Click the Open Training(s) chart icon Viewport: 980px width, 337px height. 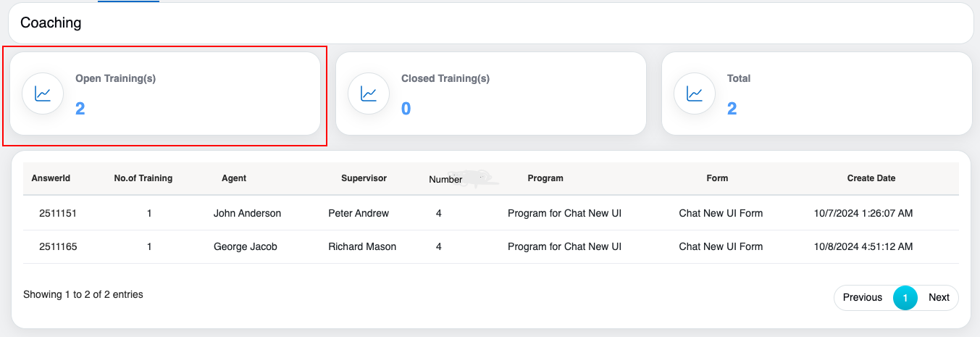(43, 93)
